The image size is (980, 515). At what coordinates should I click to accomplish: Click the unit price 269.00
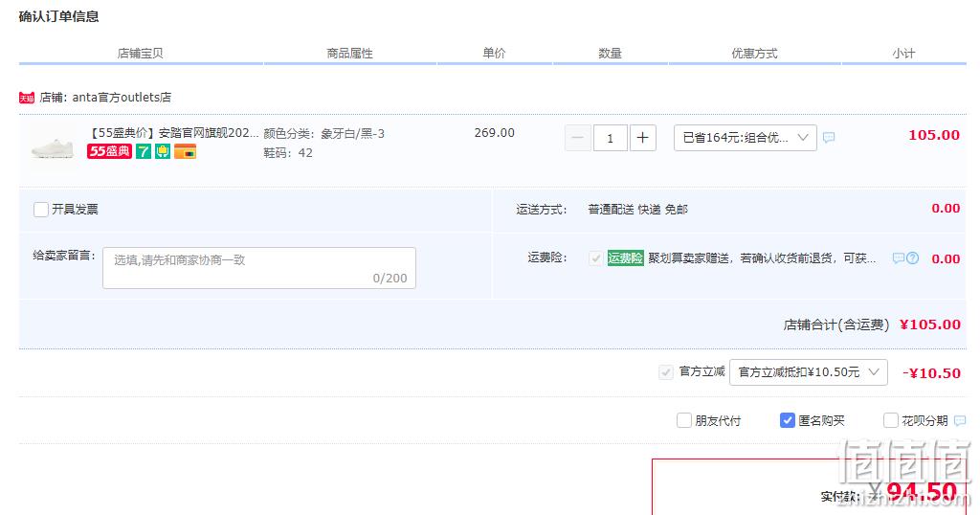coord(495,132)
